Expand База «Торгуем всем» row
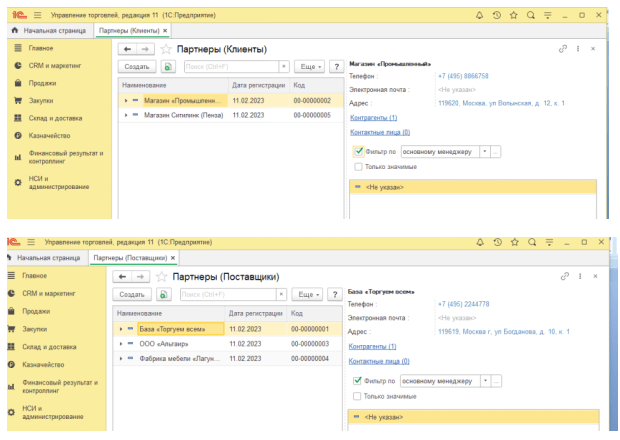The width and height of the screenshot is (620, 440). point(121,329)
